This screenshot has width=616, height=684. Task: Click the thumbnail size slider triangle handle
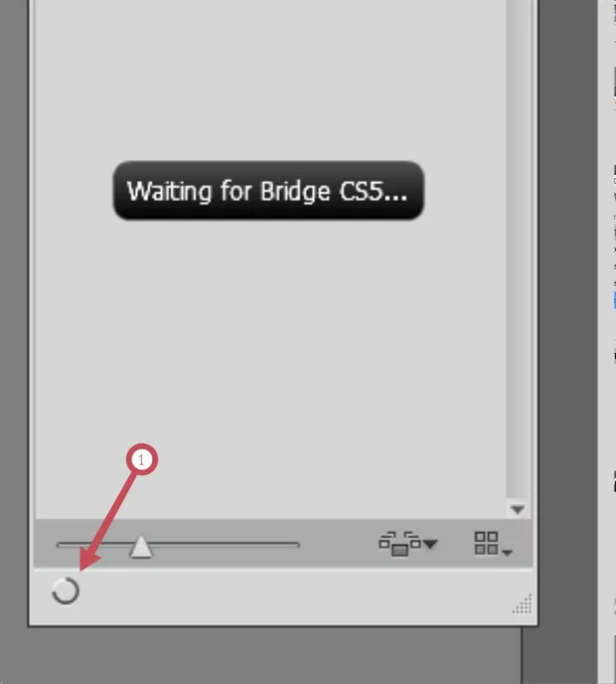pyautogui.click(x=141, y=547)
